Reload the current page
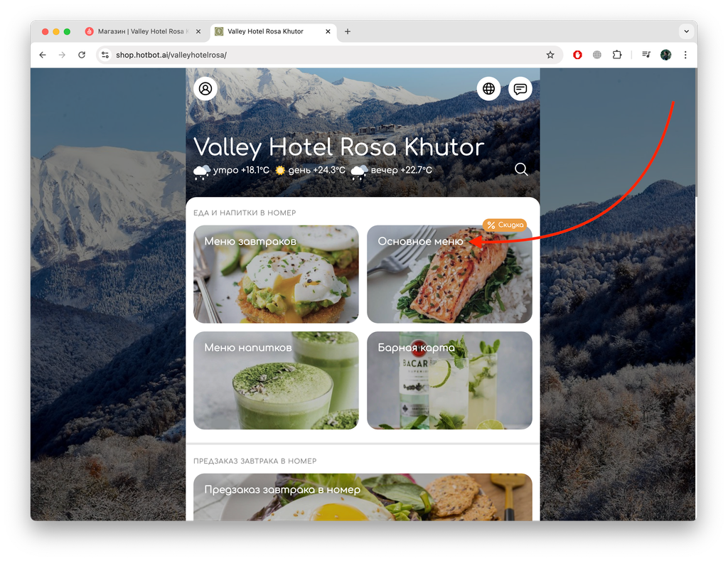The image size is (728, 561). [82, 55]
